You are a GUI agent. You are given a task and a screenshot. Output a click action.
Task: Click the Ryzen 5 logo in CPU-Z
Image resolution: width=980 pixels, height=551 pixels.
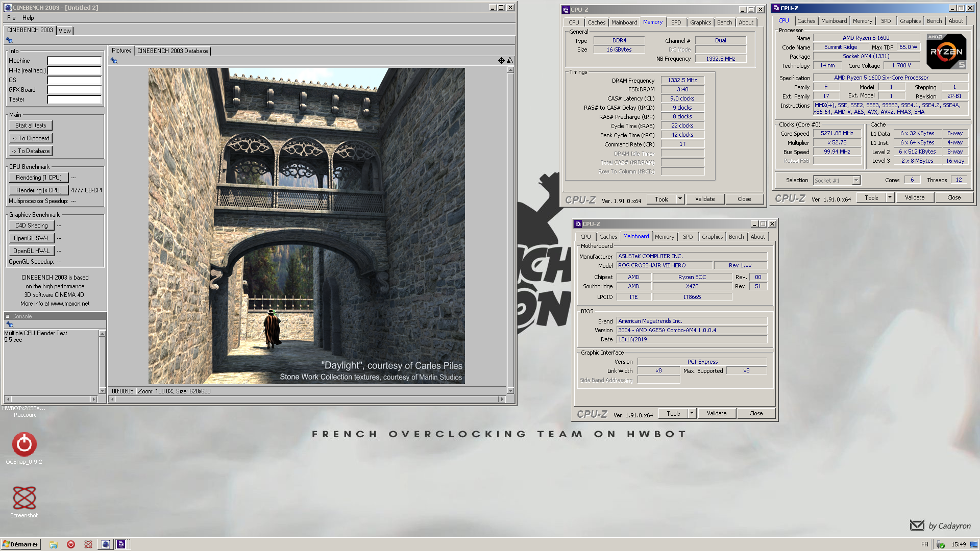946,52
